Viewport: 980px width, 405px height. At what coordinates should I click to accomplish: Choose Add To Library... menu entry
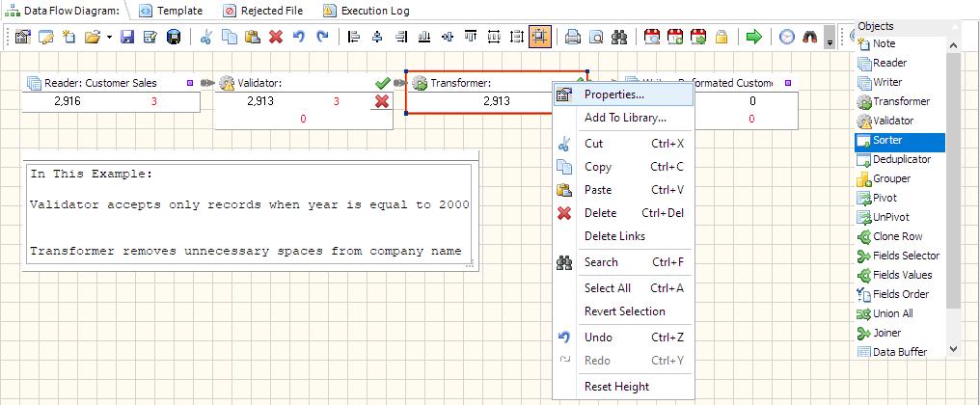624,118
